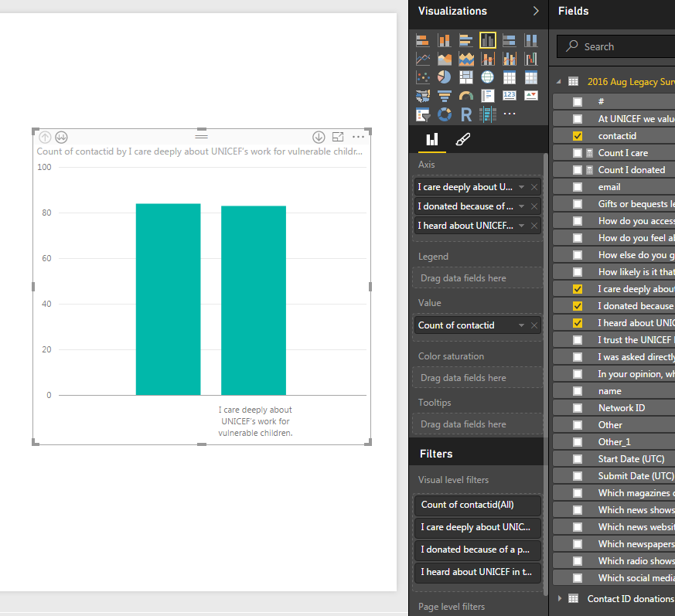Remove I donated because from Axis
The height and width of the screenshot is (616, 675).
click(534, 206)
